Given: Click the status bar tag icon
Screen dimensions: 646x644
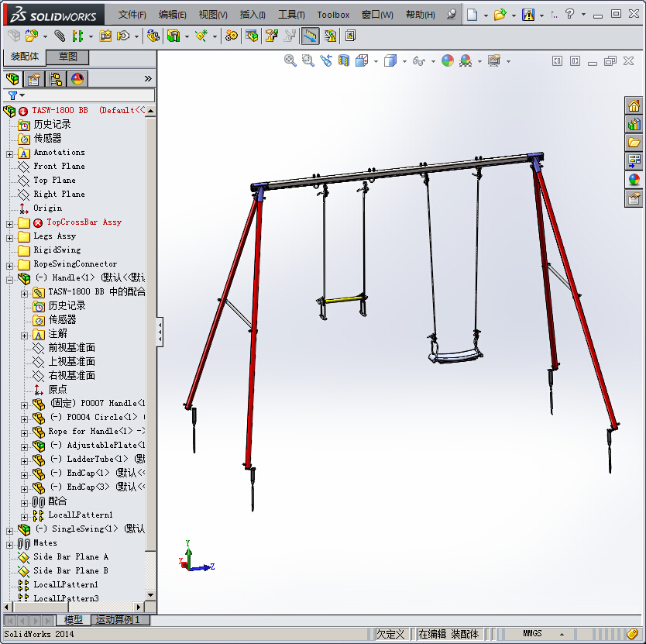Looking at the screenshot, I should tap(632, 634).
